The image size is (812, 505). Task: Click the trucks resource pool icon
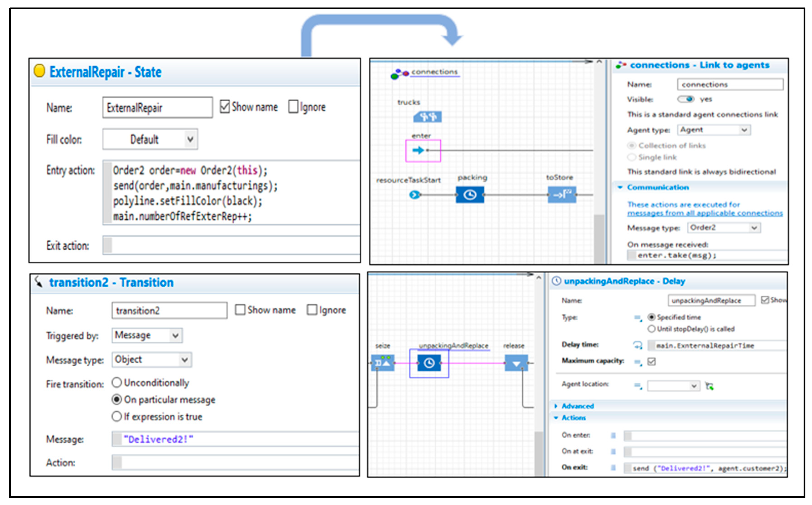[x=427, y=117]
